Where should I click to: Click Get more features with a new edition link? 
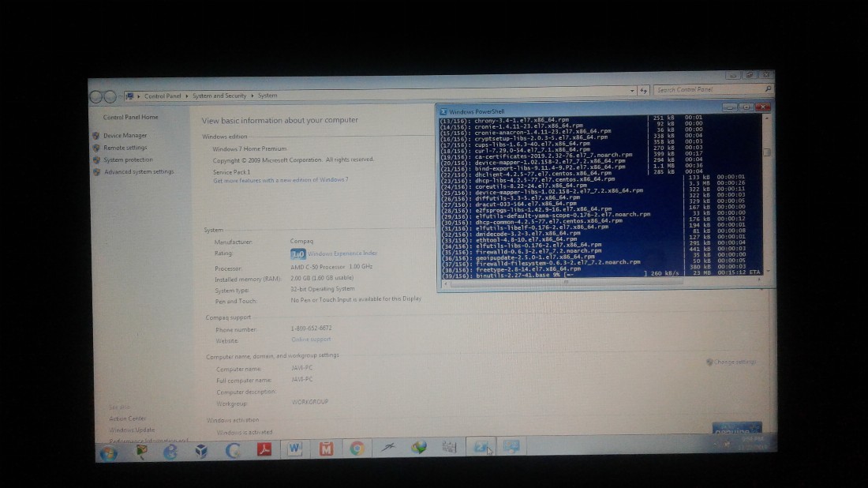point(281,181)
